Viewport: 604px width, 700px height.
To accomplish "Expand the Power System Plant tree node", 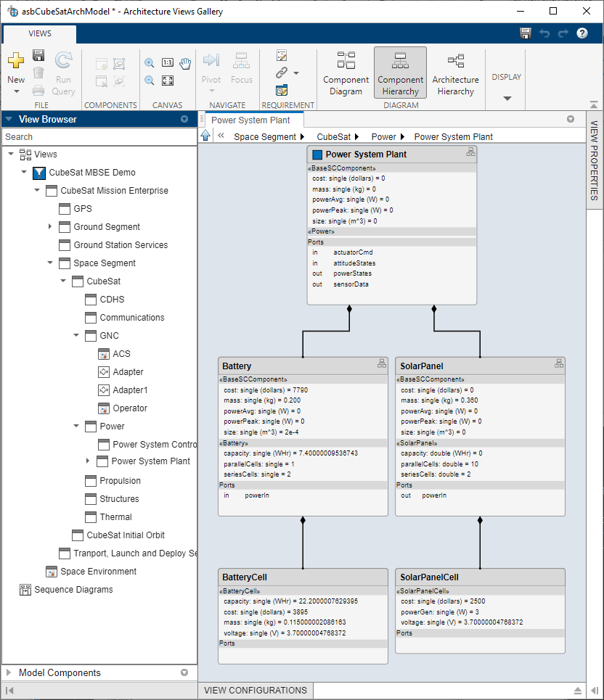I will coord(86,461).
